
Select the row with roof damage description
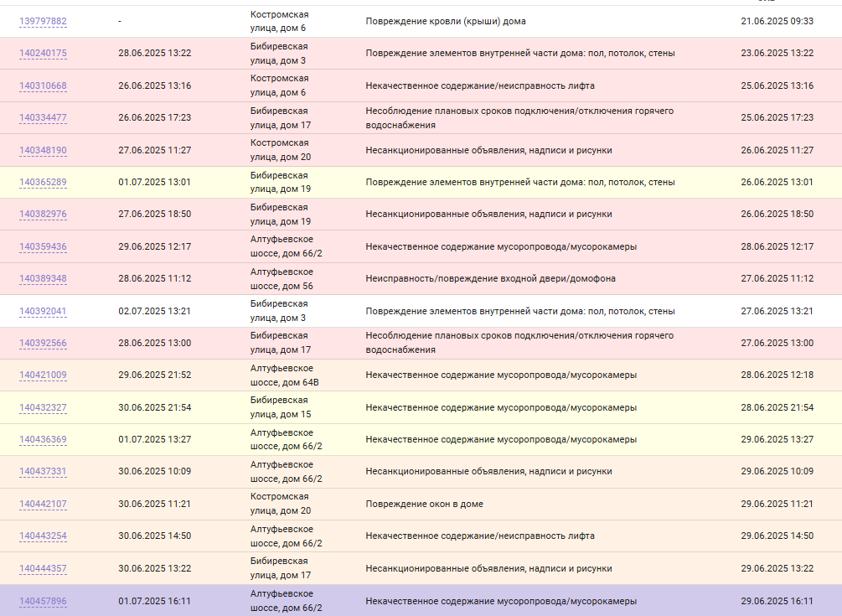(421, 22)
